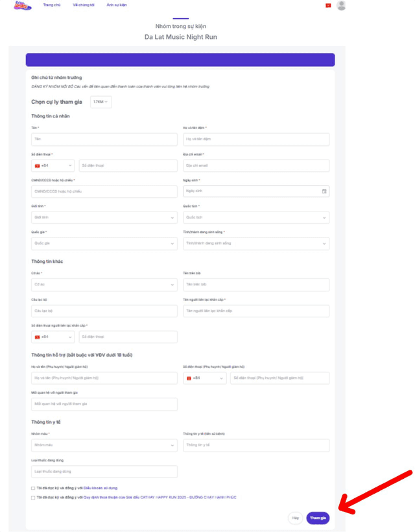Screen dimensions: 415x532
Task: Open the 1.7KM distance dropdown
Action: point(101,102)
